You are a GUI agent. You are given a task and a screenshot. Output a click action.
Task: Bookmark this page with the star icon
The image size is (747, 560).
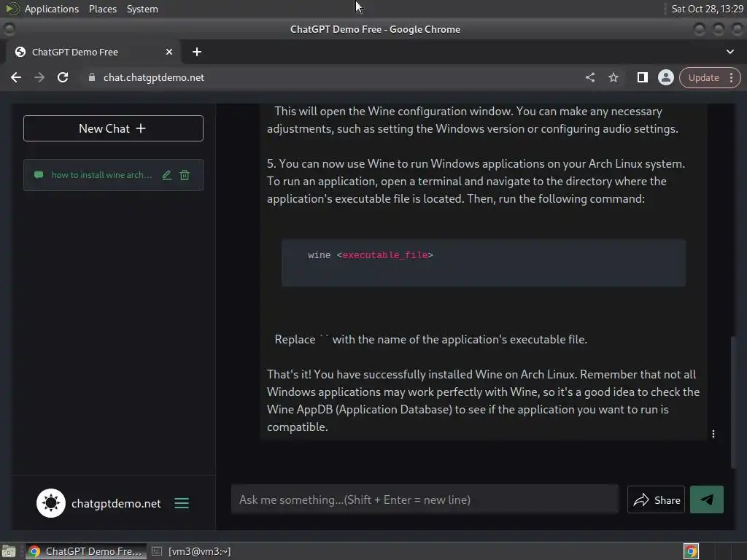[613, 77]
